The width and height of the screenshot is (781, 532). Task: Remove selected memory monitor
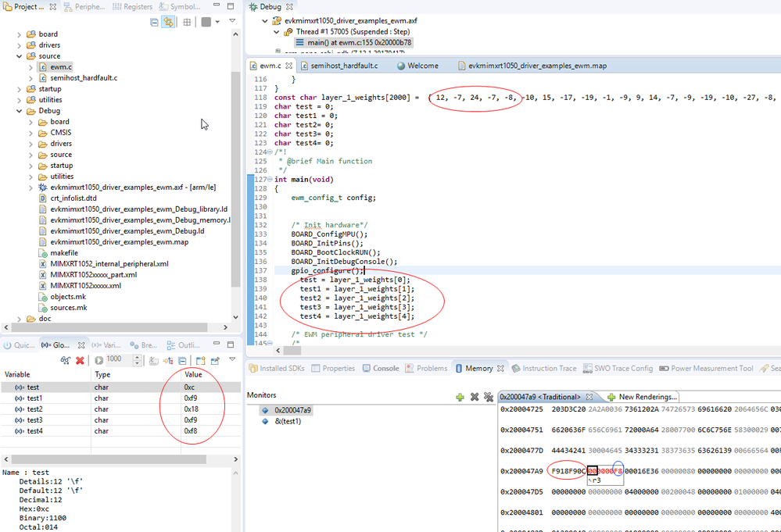click(475, 397)
